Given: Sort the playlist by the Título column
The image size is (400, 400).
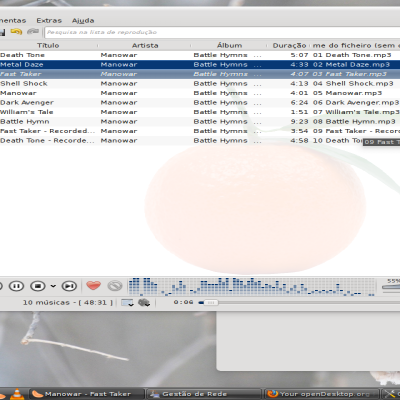Looking at the screenshot, I should click(48, 45).
